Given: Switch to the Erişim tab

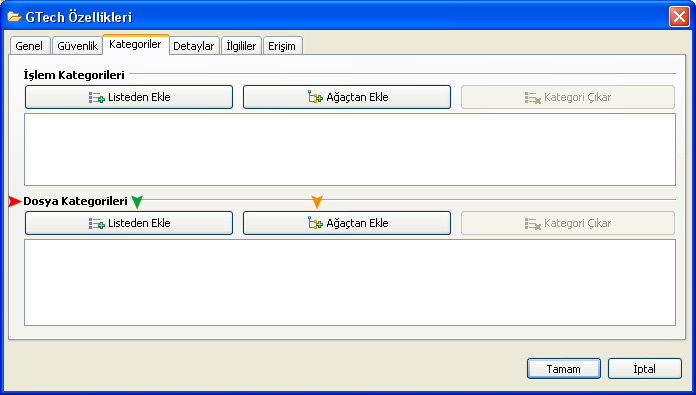Looking at the screenshot, I should [x=282, y=46].
